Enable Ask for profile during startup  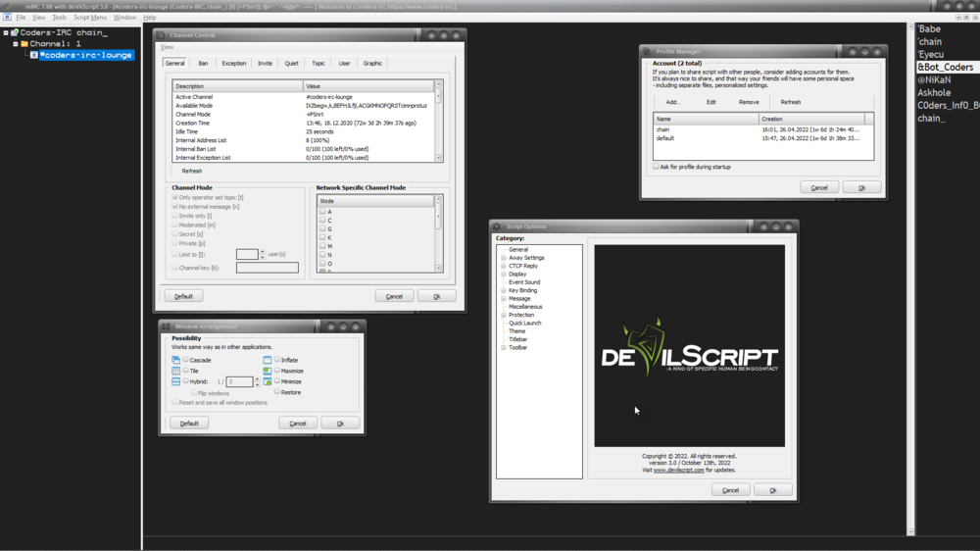pos(656,167)
